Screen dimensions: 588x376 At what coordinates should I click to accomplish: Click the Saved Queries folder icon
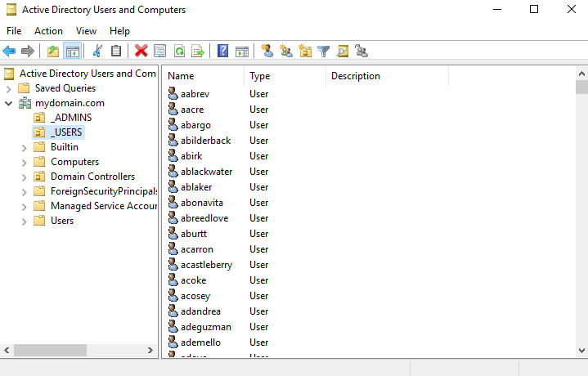pos(24,88)
